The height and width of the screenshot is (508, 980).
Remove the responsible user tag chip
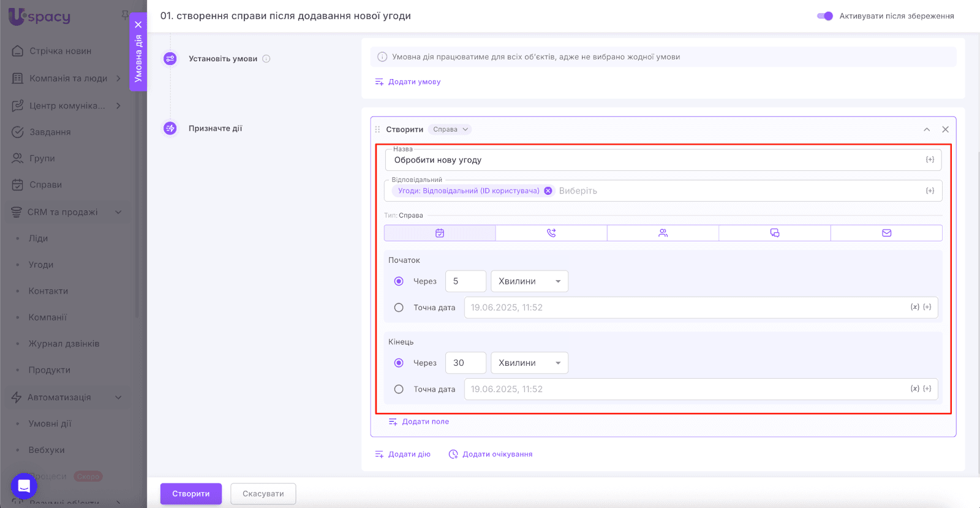548,191
